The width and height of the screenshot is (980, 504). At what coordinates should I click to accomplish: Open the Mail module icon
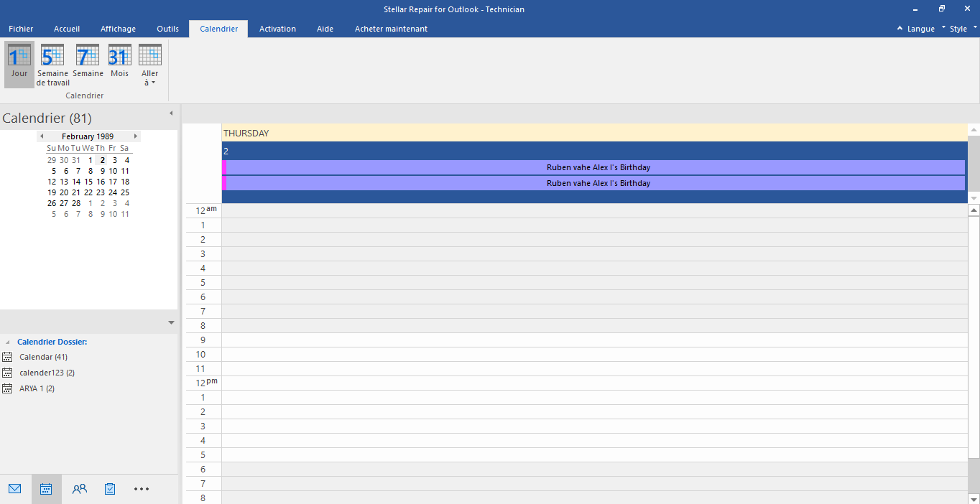(x=14, y=489)
